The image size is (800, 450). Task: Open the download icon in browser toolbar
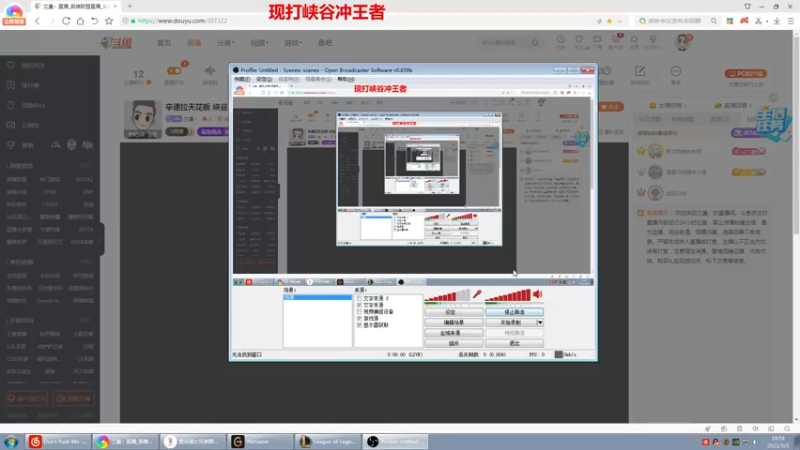pos(776,21)
